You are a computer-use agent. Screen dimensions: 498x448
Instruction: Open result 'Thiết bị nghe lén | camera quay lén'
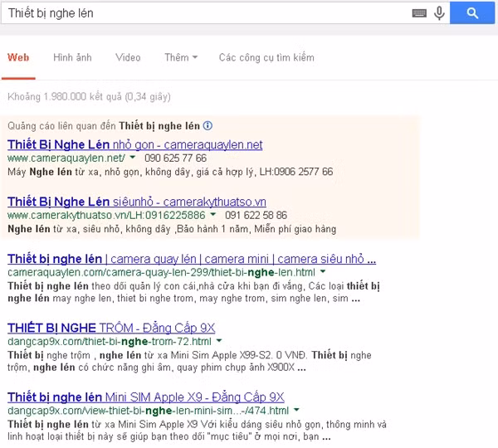click(192, 259)
